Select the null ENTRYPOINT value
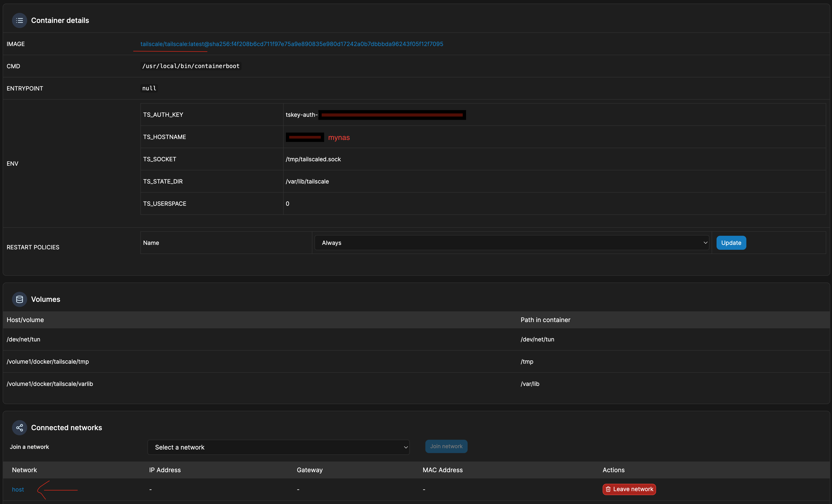 [149, 88]
